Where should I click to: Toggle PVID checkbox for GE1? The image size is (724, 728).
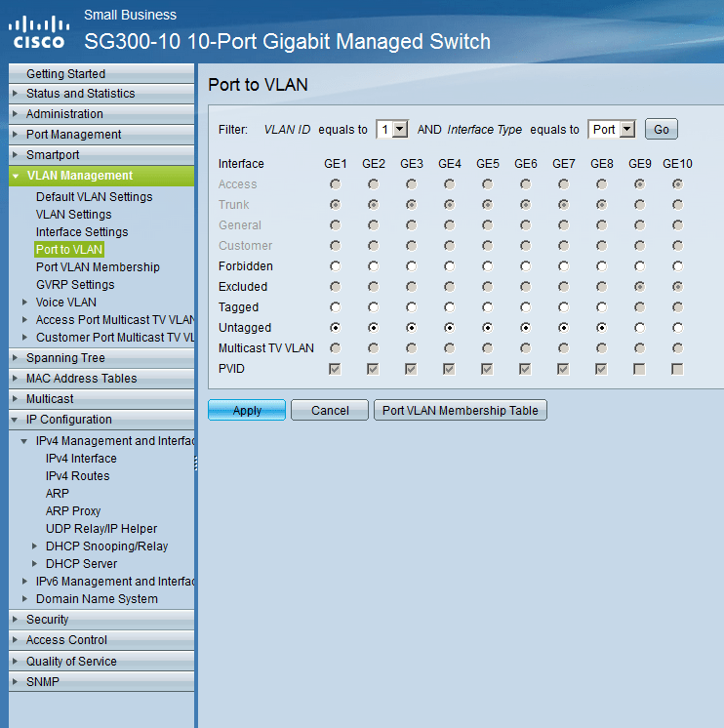[x=335, y=369]
